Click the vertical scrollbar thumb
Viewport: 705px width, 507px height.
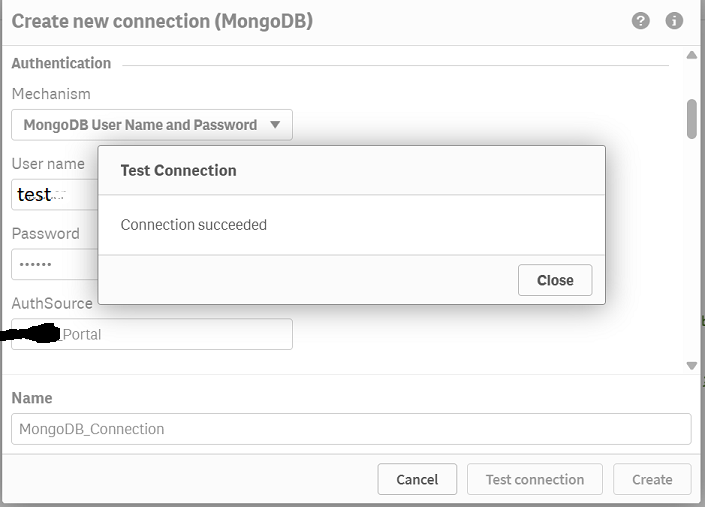pyautogui.click(x=692, y=119)
